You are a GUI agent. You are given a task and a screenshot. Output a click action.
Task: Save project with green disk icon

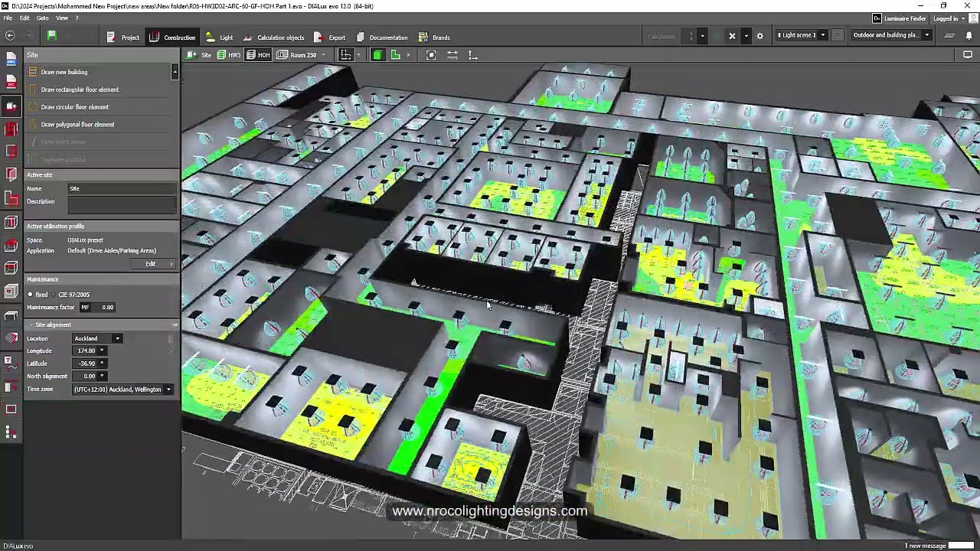tap(51, 35)
